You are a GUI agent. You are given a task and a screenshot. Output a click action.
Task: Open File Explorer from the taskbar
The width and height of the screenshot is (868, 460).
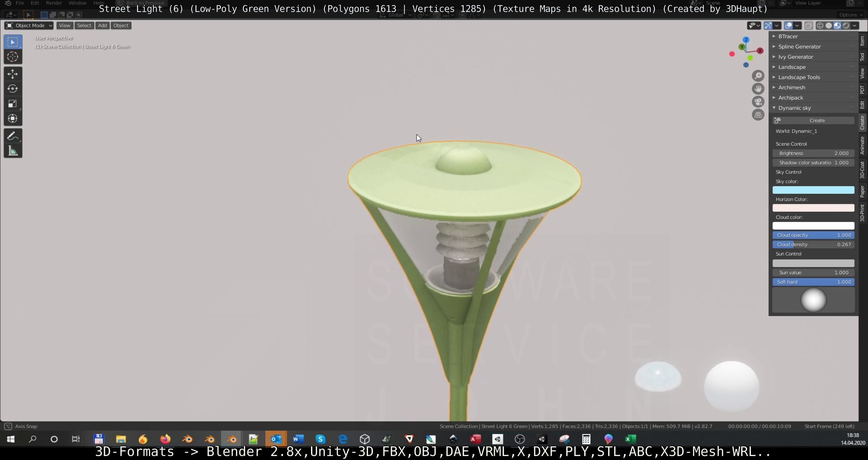click(x=120, y=439)
